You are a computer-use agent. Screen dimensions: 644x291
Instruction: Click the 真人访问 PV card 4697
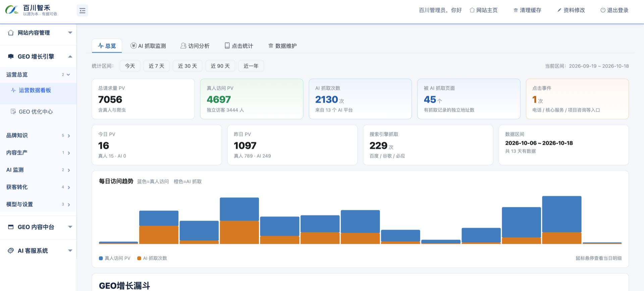point(252,99)
